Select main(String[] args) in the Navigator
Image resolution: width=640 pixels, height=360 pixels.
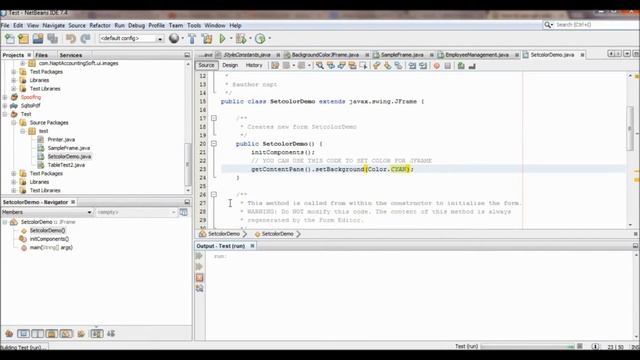click(51, 248)
